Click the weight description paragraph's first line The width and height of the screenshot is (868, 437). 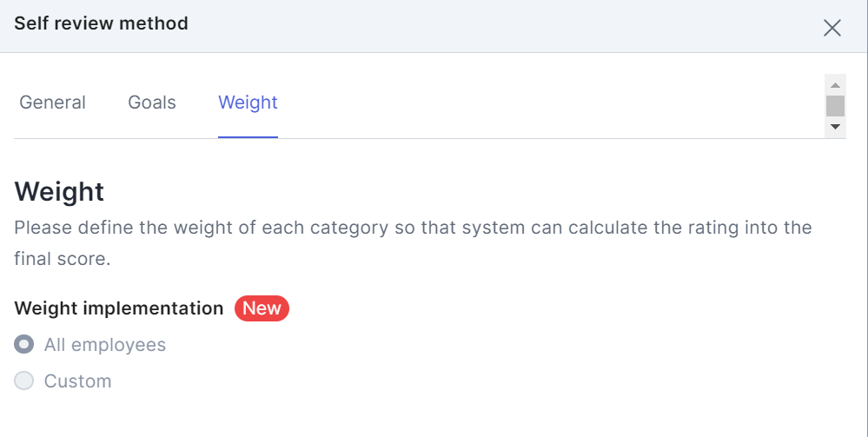point(413,228)
